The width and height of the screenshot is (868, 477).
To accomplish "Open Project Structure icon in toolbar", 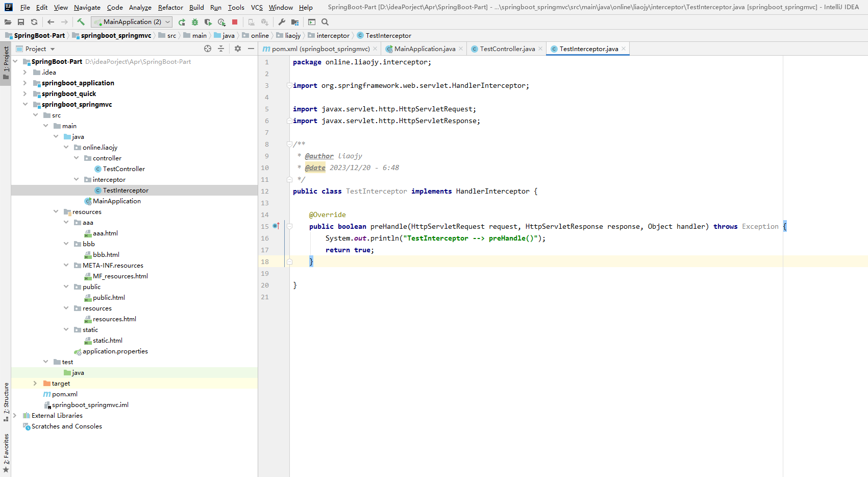I will click(295, 22).
